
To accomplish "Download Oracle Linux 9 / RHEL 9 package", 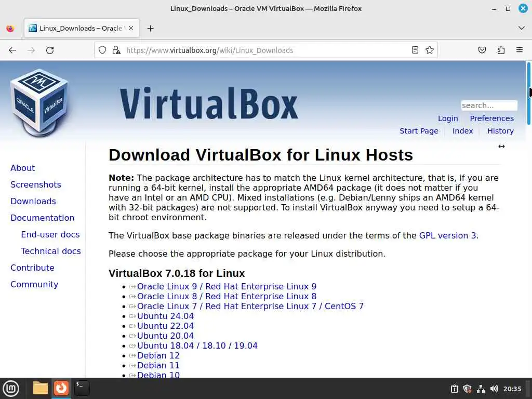I will coord(227,286).
